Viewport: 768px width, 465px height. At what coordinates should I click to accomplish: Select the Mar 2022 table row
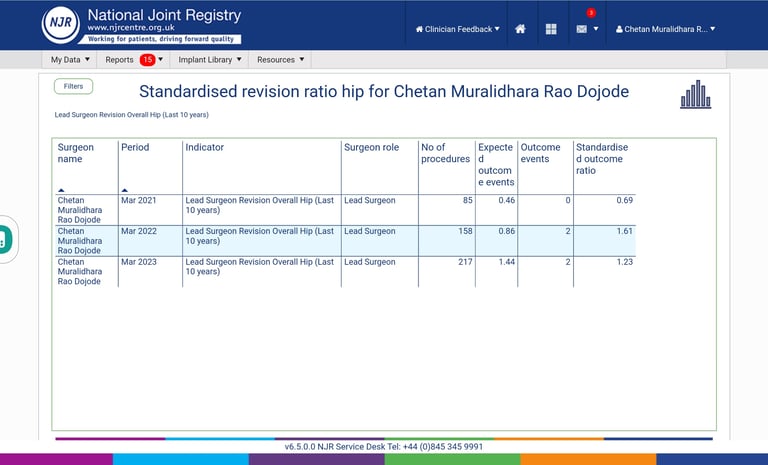tap(345, 241)
